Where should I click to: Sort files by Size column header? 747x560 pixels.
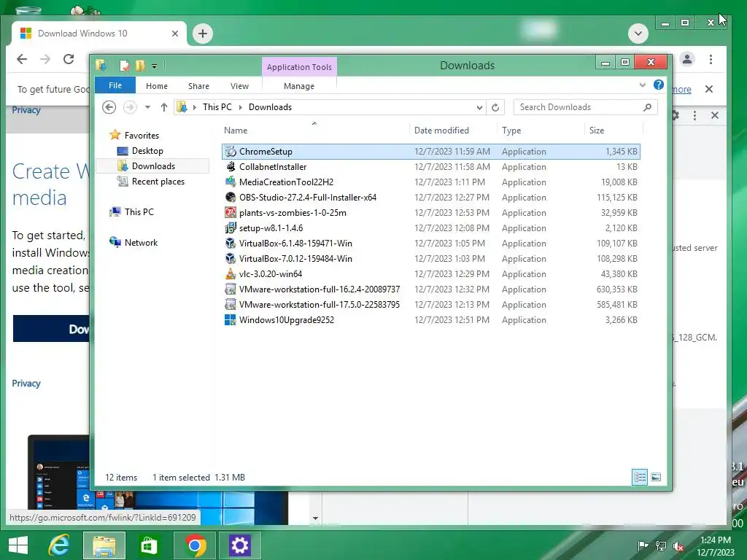pos(614,131)
